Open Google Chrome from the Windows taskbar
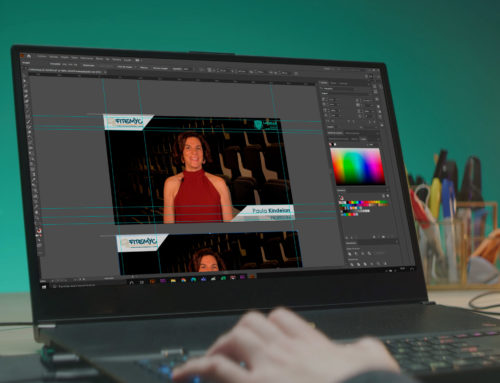The image size is (500, 383). (183, 280)
